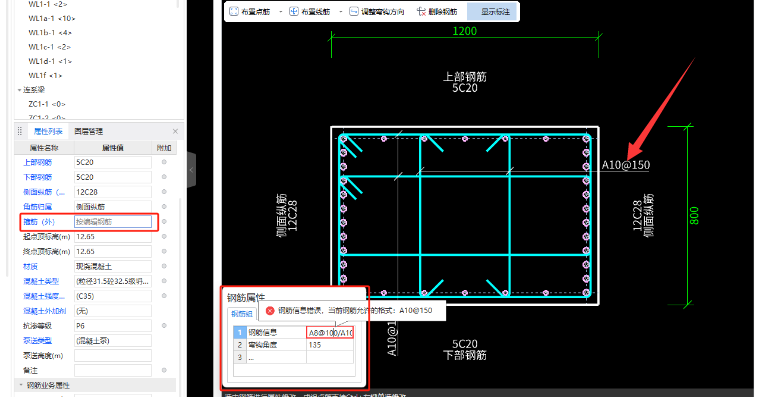Click the 调整弯钩方向 icon
Image resolution: width=781 pixels, height=397 pixels.
pos(354,11)
